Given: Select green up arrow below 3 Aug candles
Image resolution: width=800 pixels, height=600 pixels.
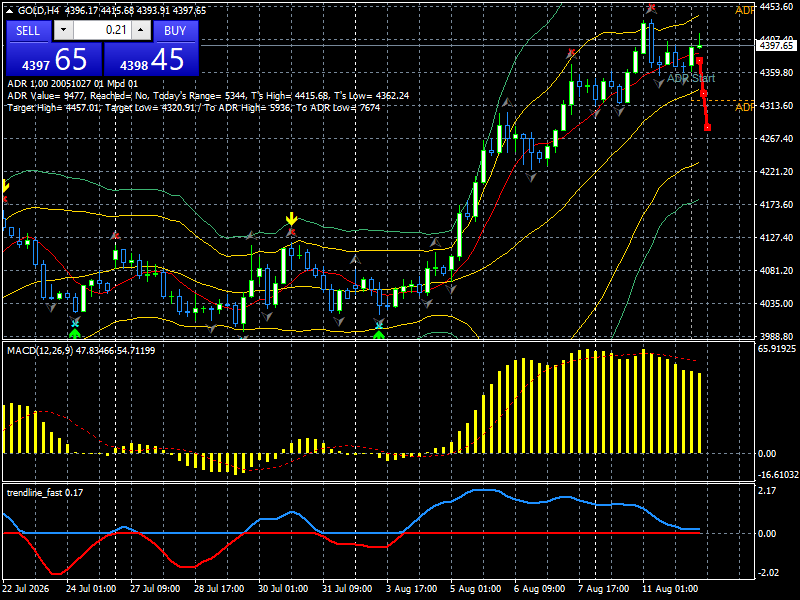Looking at the screenshot, I should pyautogui.click(x=379, y=335).
